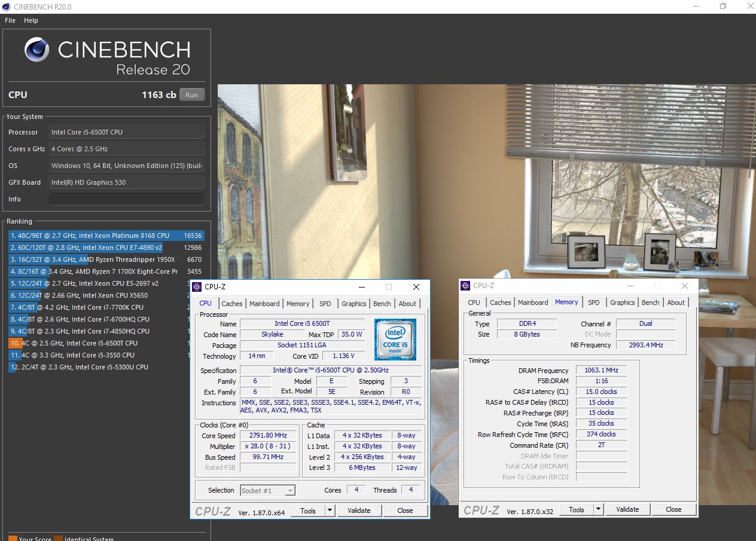Run the CPU benchmark
This screenshot has width=756, height=541.
(x=191, y=94)
